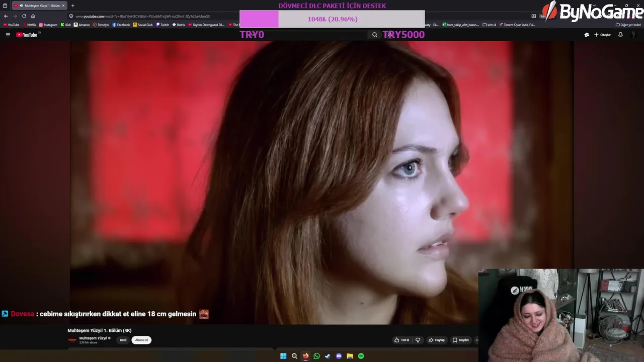644x362 pixels.
Task: Click the Paylaş share button
Action: (436, 340)
